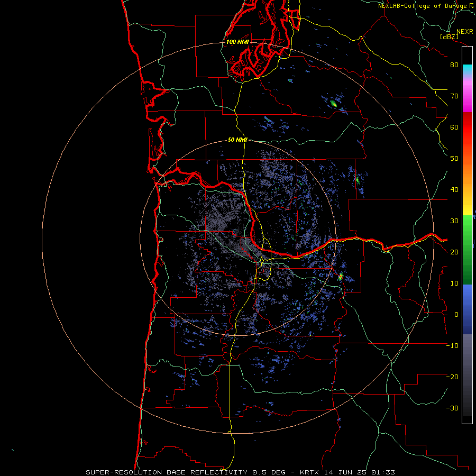Click the 30 value on dBZ scale

[x=454, y=221]
